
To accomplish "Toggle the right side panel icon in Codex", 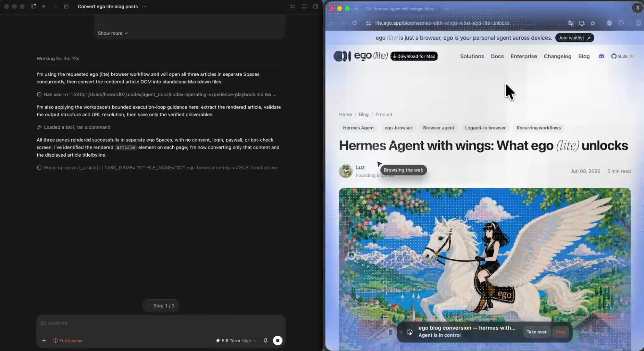I will (316, 6).
